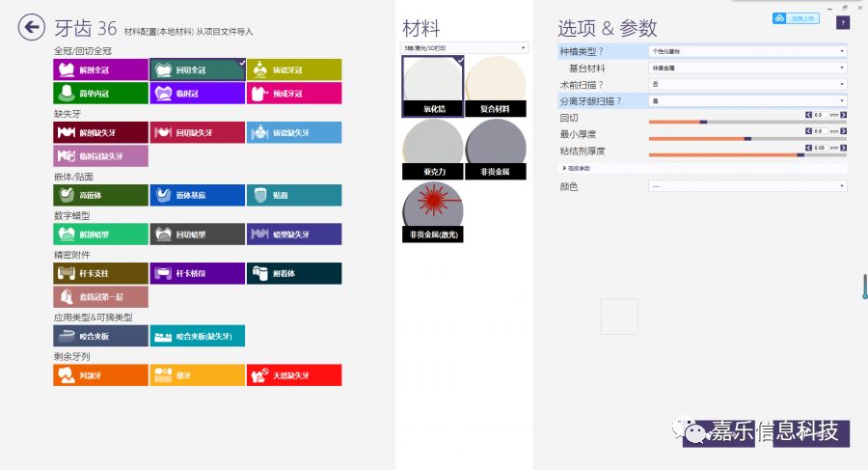868x470 pixels.
Task: Increase 最小厚度 value with right arrow
Action: click(x=843, y=131)
